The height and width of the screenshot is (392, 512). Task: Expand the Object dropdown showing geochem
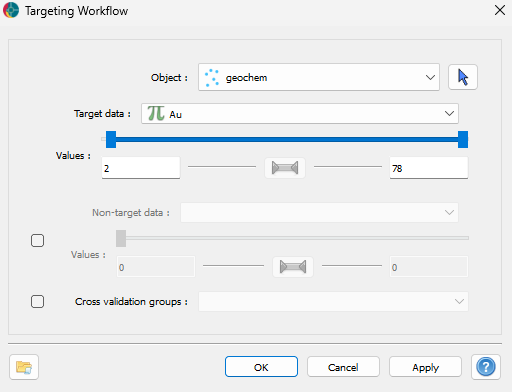tap(319, 77)
